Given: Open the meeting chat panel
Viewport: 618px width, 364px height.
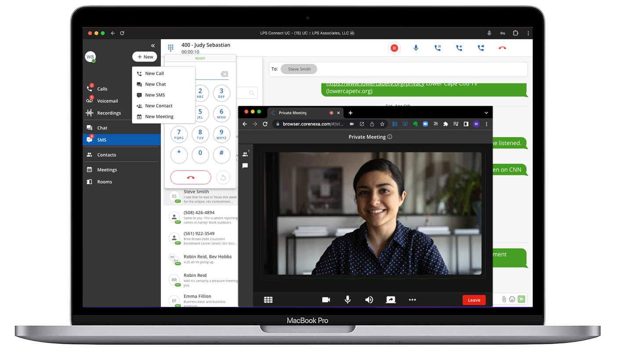Looking at the screenshot, I should 245,166.
